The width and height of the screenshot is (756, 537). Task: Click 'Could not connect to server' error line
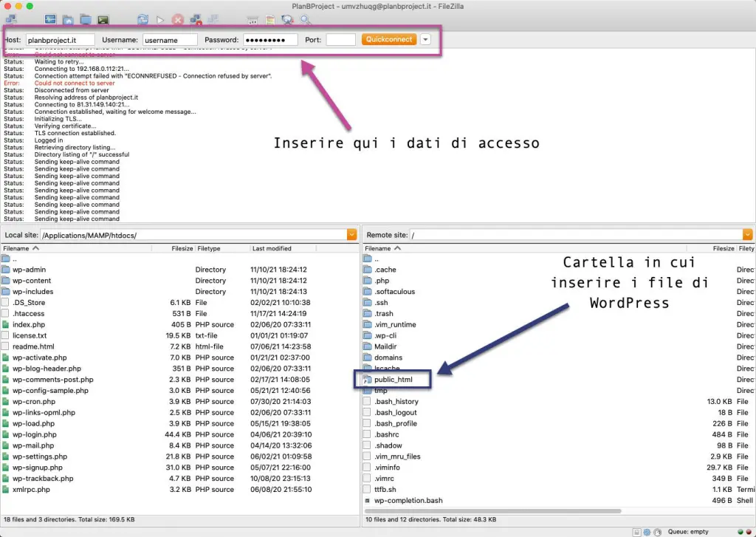pos(75,83)
